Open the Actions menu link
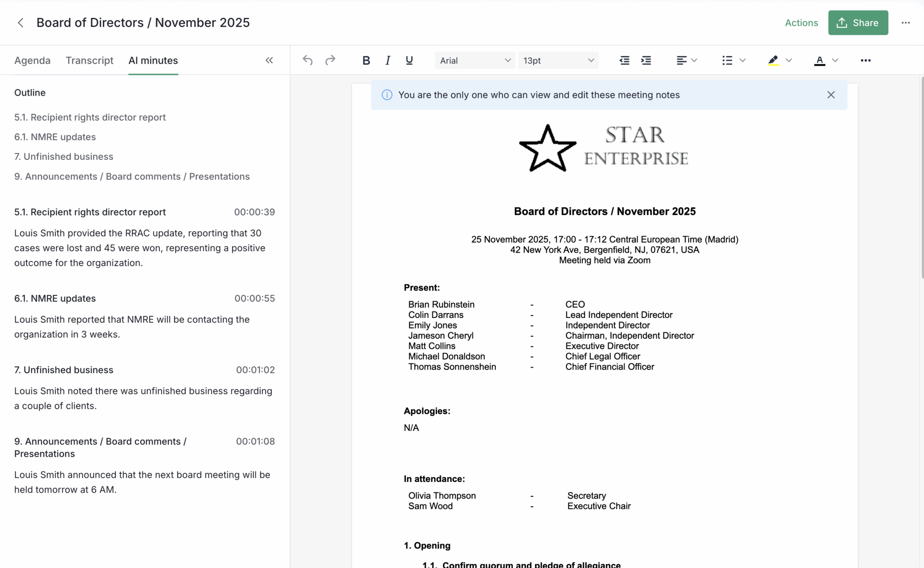This screenshot has height=568, width=924. [x=801, y=23]
